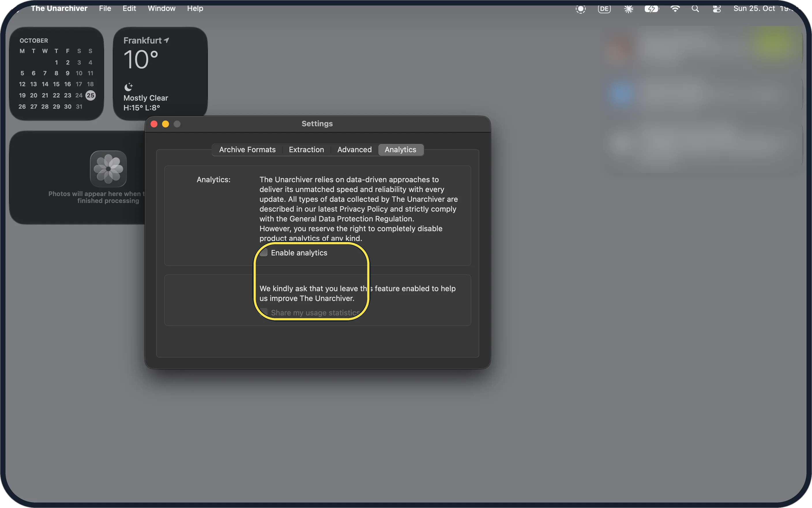The image size is (812, 508).
Task: Open the DE keyboard input source icon
Action: point(604,9)
